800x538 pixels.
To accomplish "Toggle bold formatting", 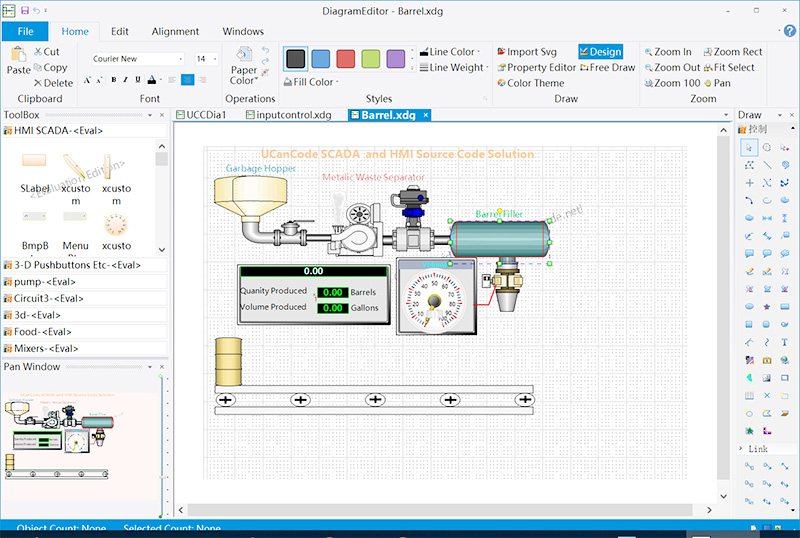I will [113, 80].
